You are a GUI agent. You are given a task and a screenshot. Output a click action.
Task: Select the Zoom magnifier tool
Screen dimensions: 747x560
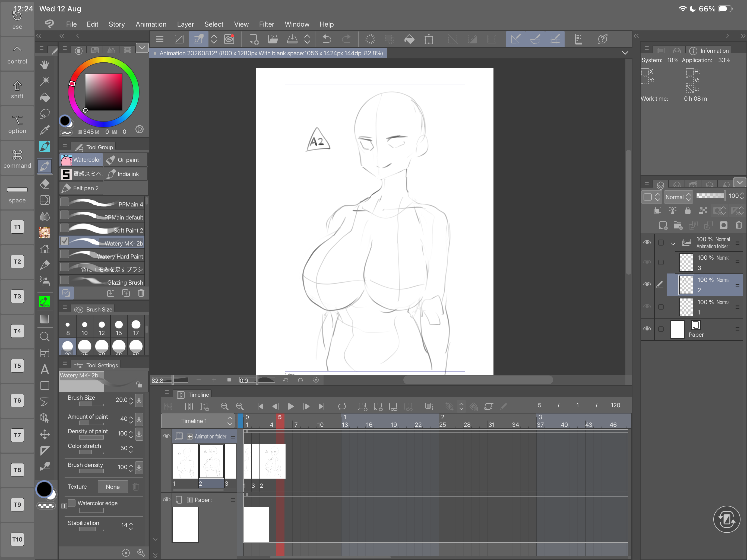click(45, 336)
